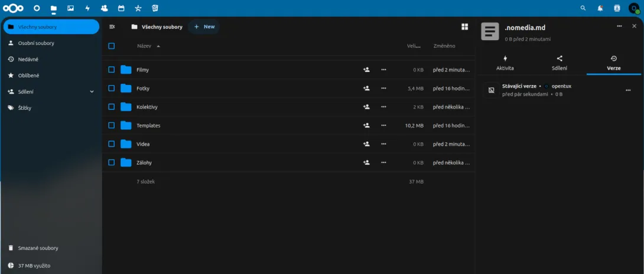Open the Nextcloud logo home link
This screenshot has height=274, width=644.
[x=14, y=8]
